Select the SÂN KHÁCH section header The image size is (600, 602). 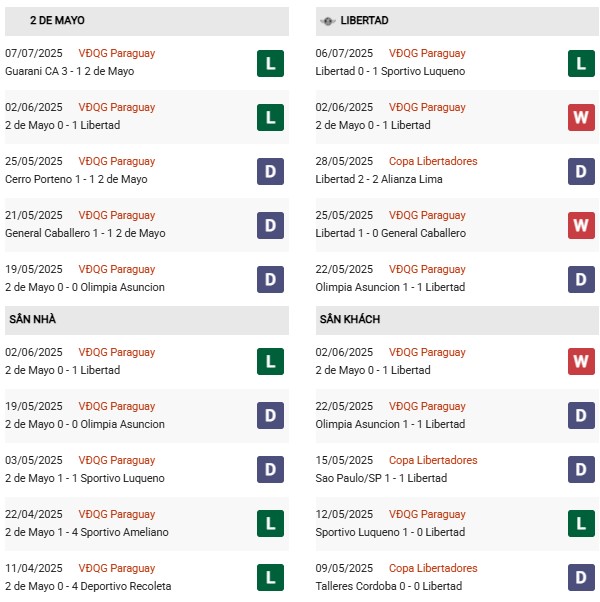pos(350,319)
